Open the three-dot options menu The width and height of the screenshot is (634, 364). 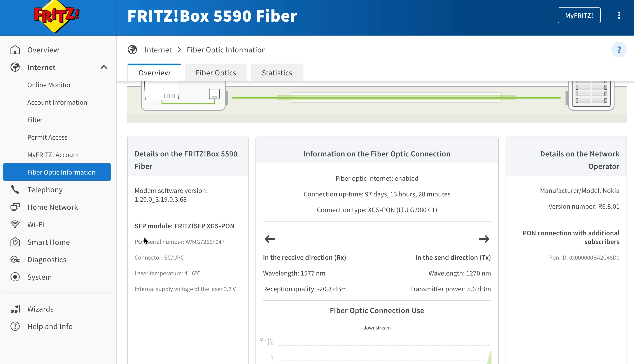[619, 16]
